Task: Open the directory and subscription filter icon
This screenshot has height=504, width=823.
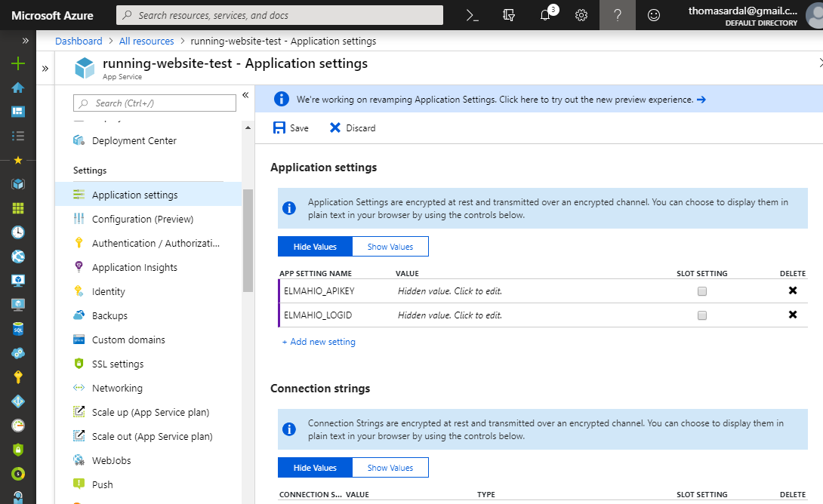Action: (509, 15)
